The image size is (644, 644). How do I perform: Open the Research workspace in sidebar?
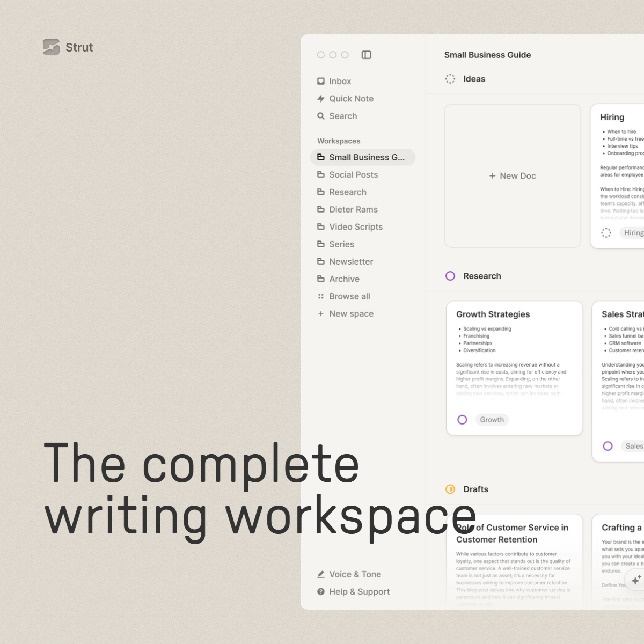(x=342, y=192)
